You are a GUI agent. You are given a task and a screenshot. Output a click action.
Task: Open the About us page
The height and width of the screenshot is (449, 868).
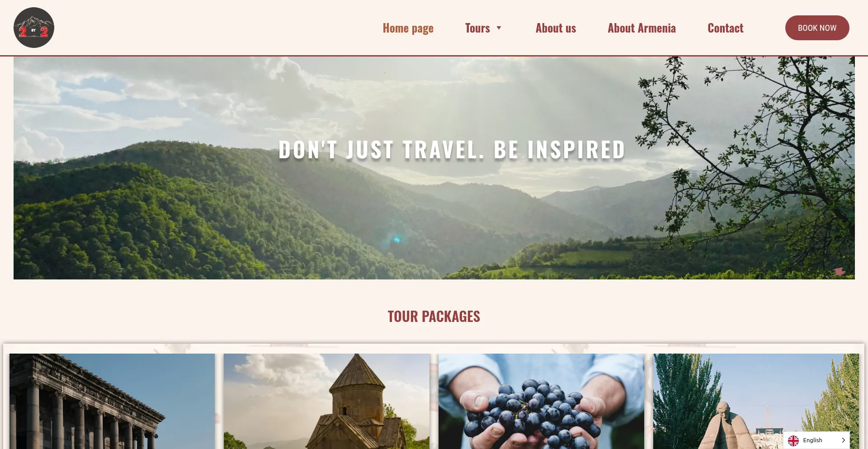click(556, 28)
